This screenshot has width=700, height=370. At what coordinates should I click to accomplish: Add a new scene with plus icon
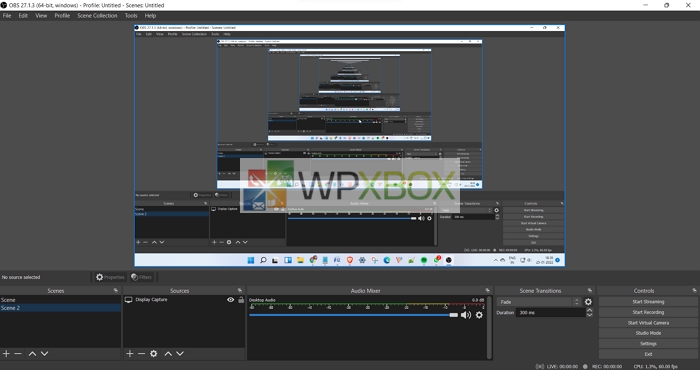(6, 353)
